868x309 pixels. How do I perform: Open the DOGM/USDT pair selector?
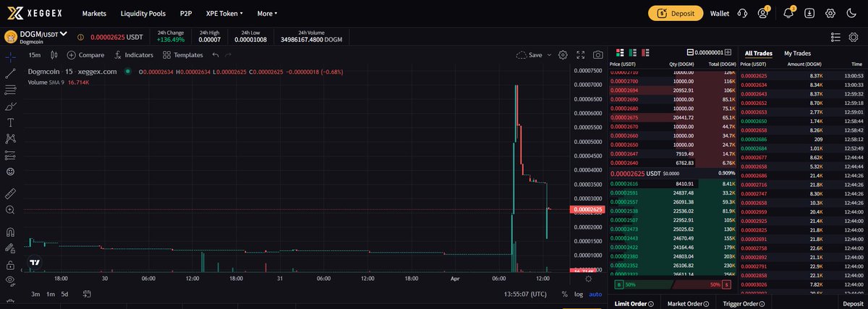pyautogui.click(x=45, y=34)
